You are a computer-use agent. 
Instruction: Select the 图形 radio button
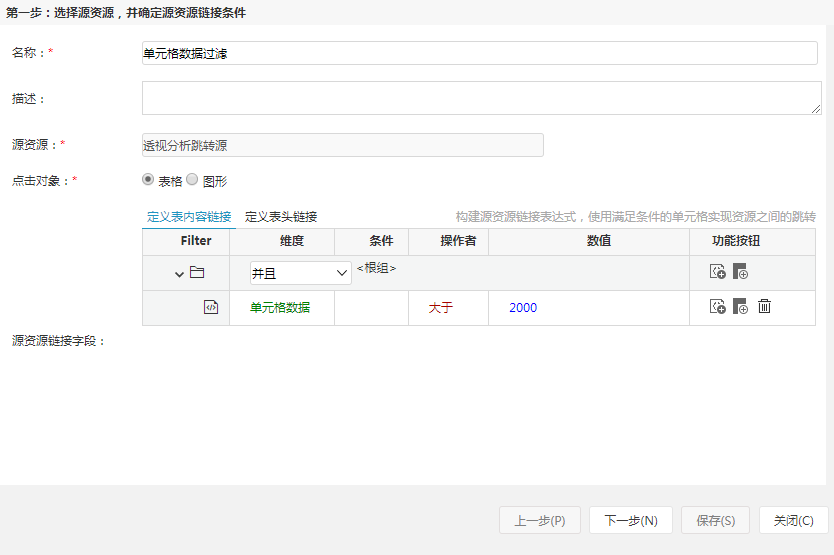[192, 179]
